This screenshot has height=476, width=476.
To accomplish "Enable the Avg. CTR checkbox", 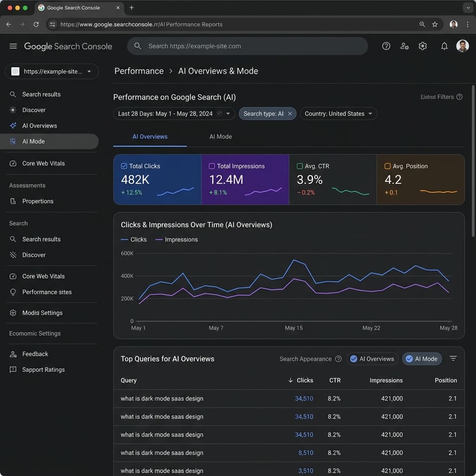I will [x=300, y=166].
